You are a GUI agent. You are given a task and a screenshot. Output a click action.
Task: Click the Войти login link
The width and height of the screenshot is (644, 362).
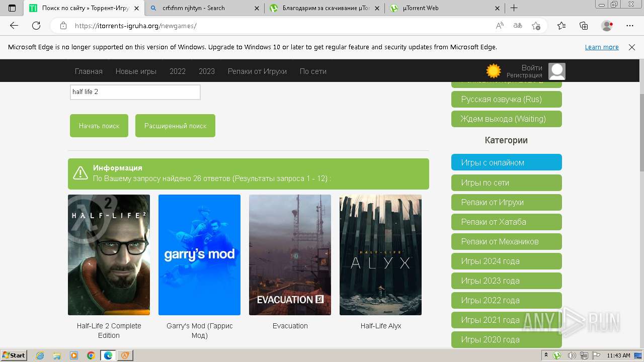tap(532, 68)
